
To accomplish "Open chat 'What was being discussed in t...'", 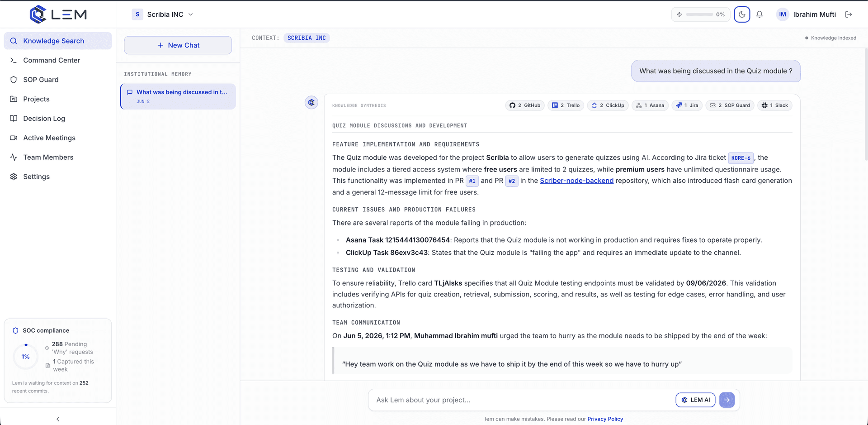I will pyautogui.click(x=178, y=96).
